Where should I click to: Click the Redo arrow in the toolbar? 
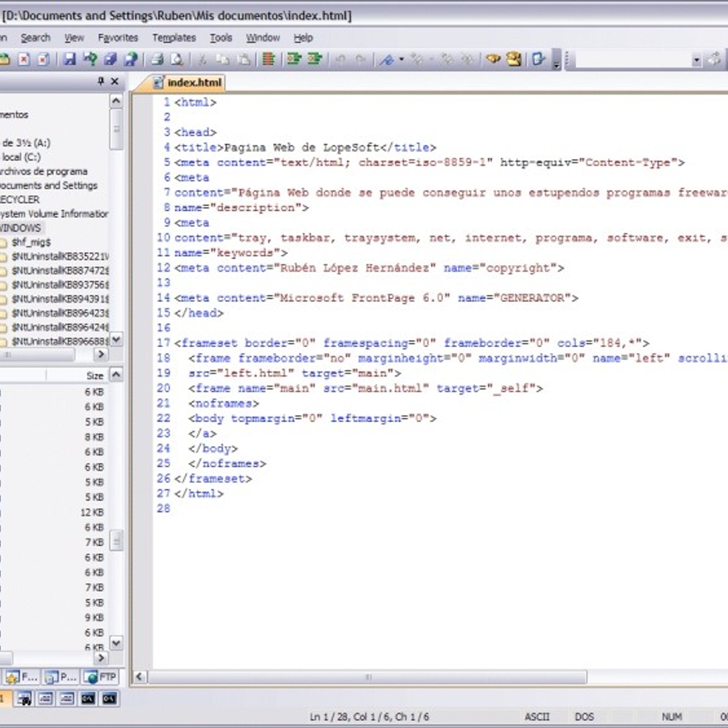tap(360, 59)
